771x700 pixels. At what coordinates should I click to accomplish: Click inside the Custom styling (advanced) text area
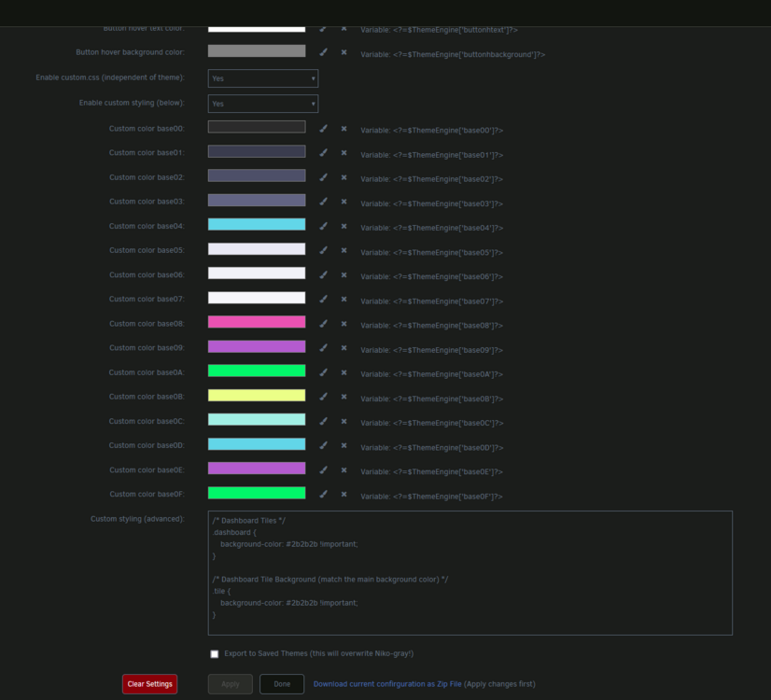point(470,573)
